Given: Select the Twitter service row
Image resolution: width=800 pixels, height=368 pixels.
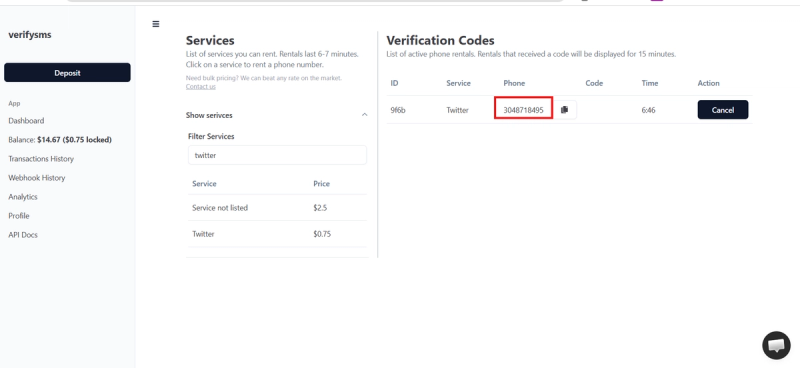Looking at the screenshot, I should [x=277, y=234].
